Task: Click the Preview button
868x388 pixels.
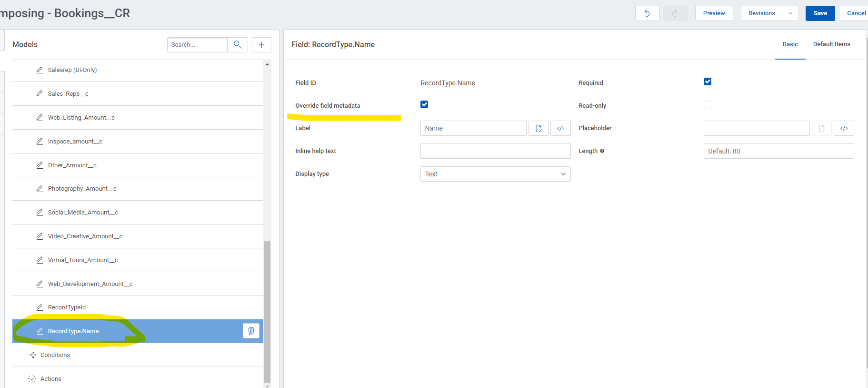Action: click(x=714, y=13)
